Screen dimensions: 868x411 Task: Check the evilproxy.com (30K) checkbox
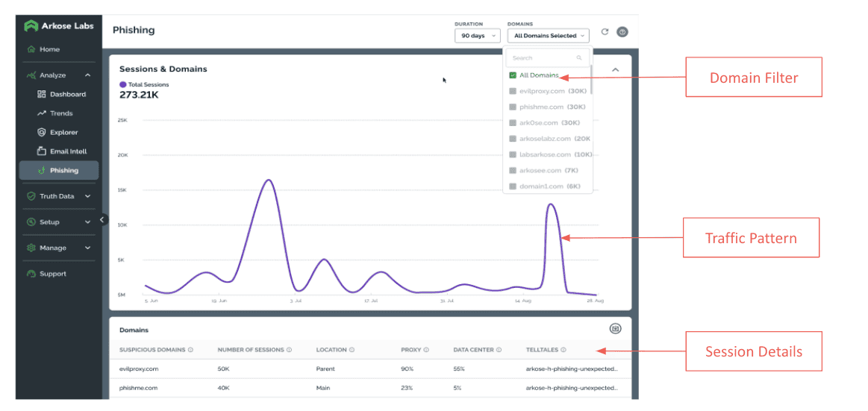point(513,91)
